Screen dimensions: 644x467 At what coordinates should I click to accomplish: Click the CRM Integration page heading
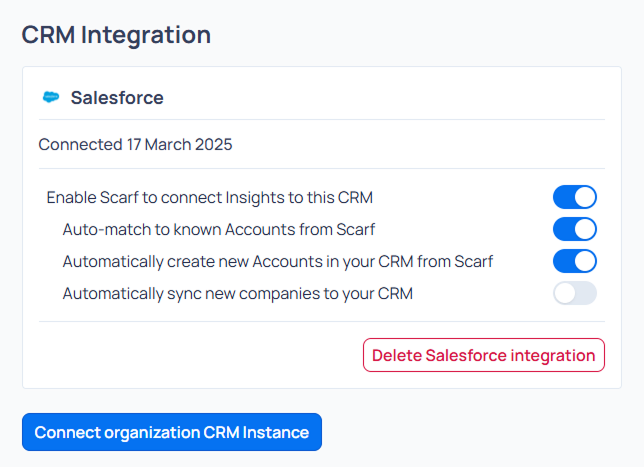point(116,34)
